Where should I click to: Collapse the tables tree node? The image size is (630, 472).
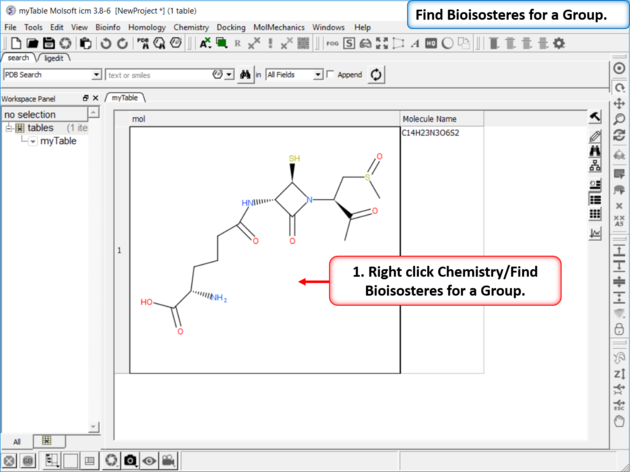8,128
